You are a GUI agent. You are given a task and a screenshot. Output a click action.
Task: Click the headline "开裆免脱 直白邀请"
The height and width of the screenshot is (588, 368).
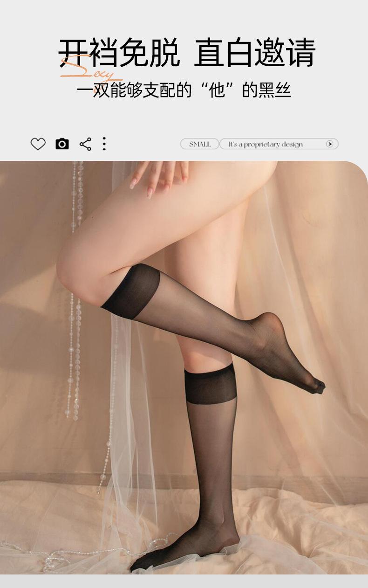(187, 53)
